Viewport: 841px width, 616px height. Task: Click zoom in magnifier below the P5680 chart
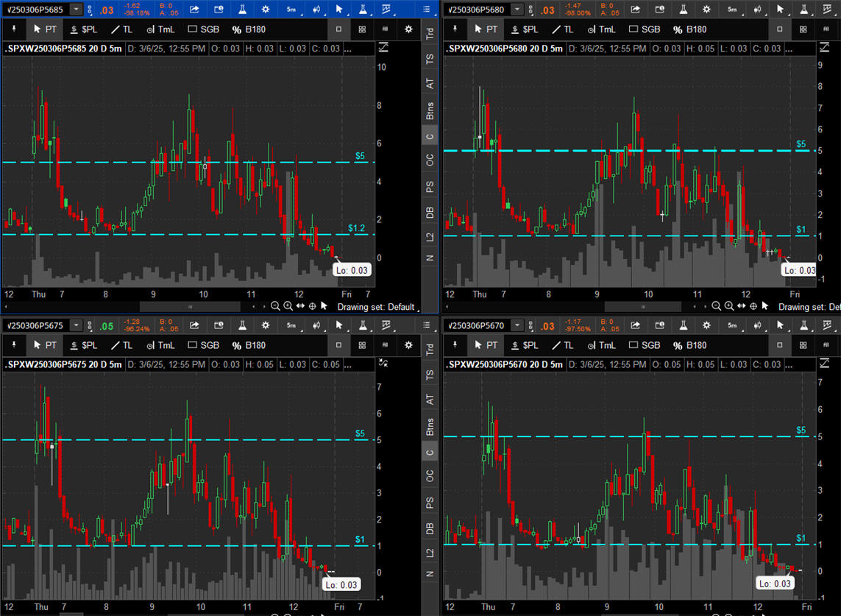tap(728, 306)
